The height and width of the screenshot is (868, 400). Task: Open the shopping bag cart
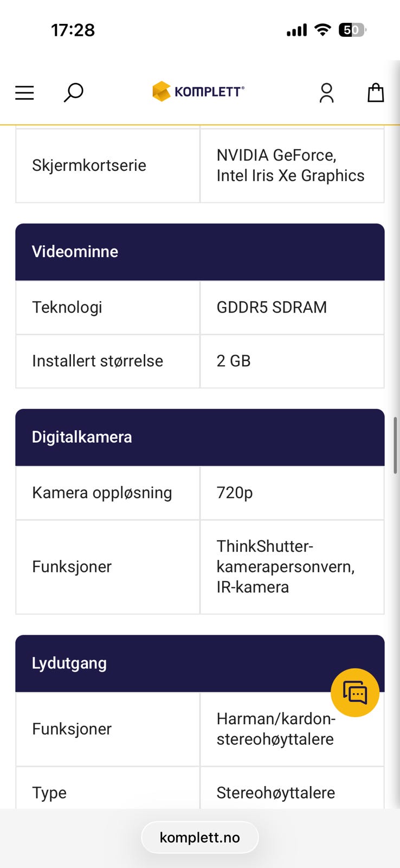coord(376,93)
